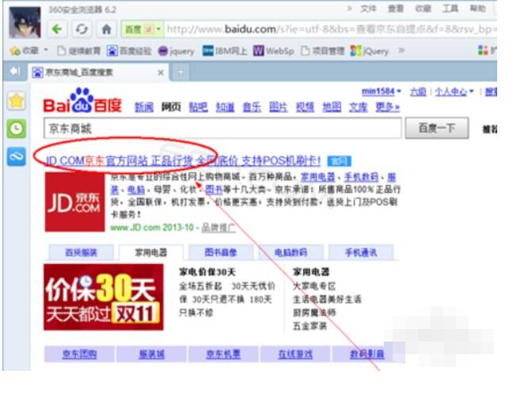Open the 六级 link in the top-right account bar

click(418, 92)
